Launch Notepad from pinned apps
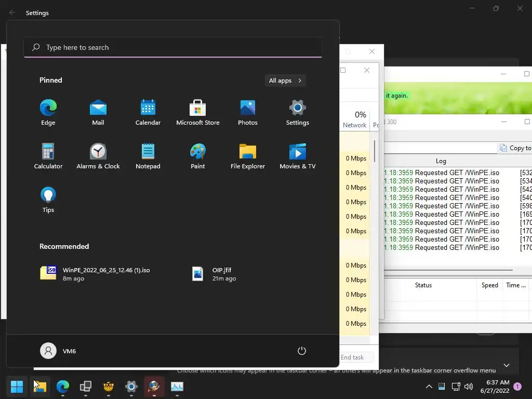 148,156
